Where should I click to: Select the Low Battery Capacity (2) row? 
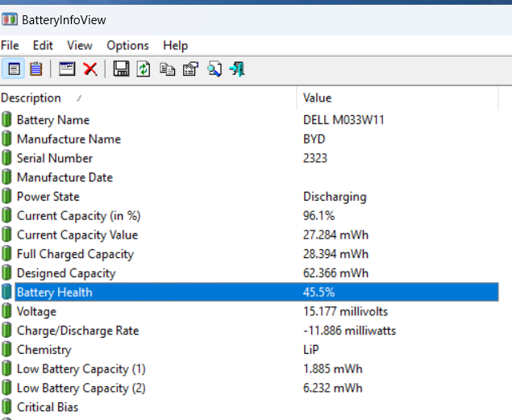pyautogui.click(x=81, y=388)
